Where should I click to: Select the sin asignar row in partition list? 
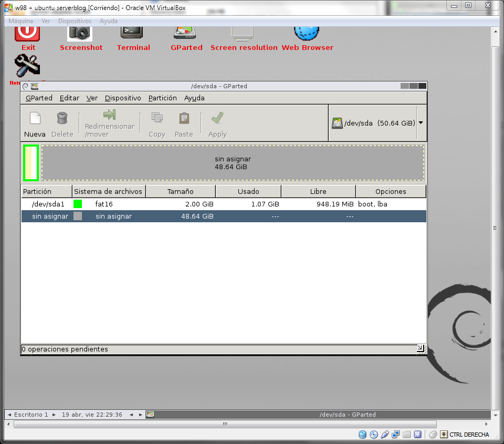[224, 216]
